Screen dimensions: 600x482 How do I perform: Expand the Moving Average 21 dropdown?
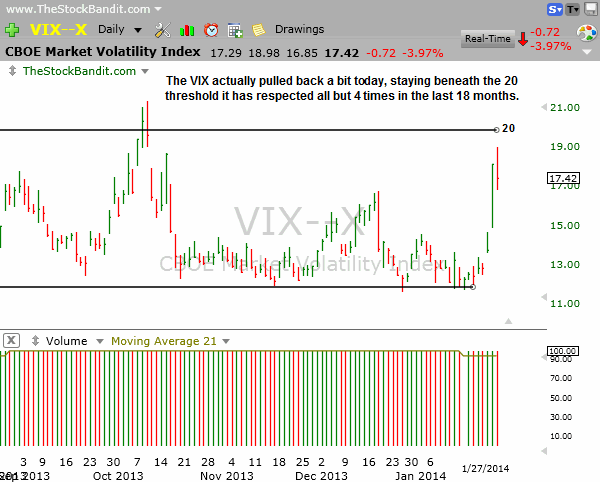point(227,341)
